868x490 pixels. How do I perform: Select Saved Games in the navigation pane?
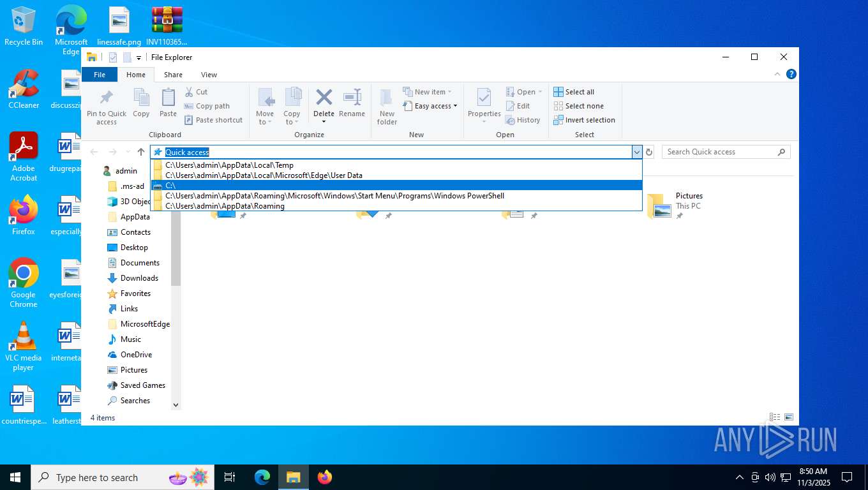[142, 385]
